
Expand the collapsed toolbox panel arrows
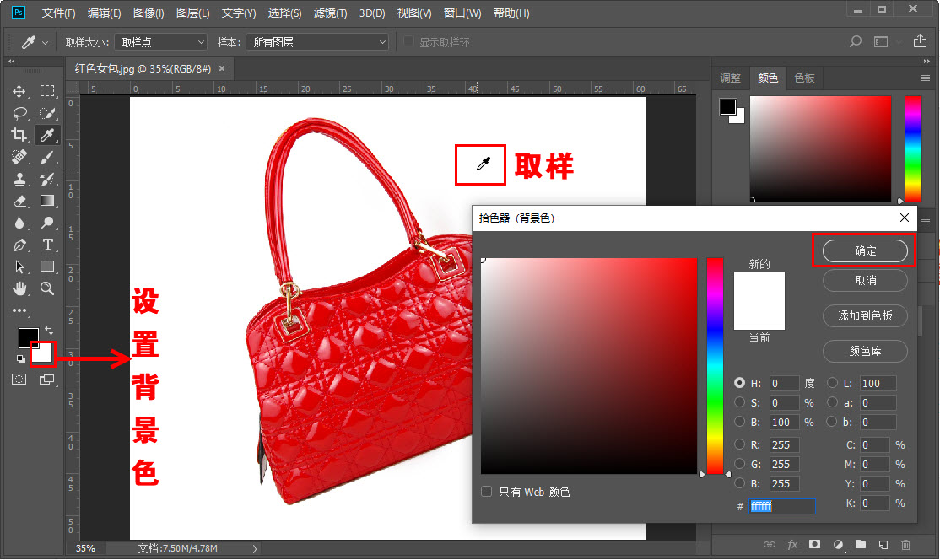click(x=11, y=61)
